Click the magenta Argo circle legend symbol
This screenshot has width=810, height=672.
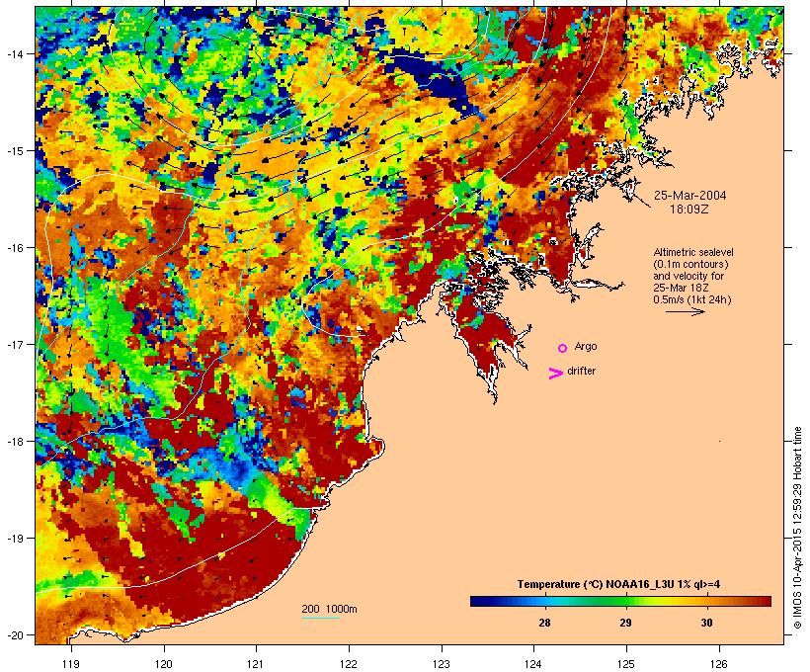tap(563, 348)
